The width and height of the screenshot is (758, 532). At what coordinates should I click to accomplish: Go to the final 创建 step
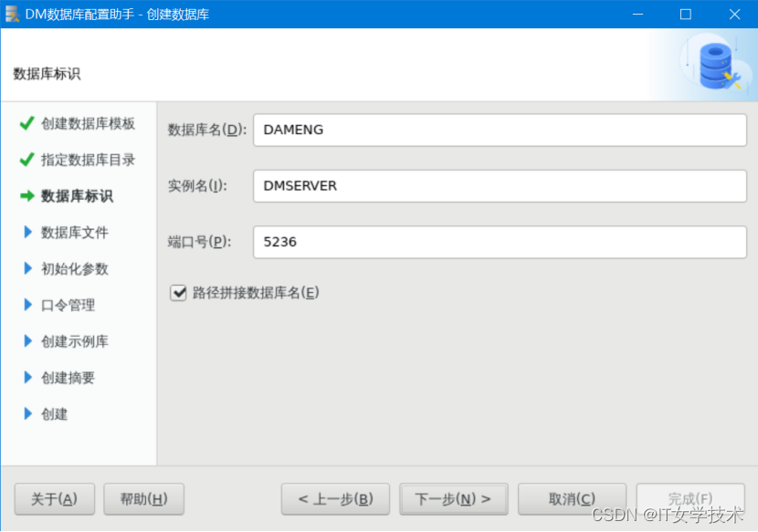54,414
